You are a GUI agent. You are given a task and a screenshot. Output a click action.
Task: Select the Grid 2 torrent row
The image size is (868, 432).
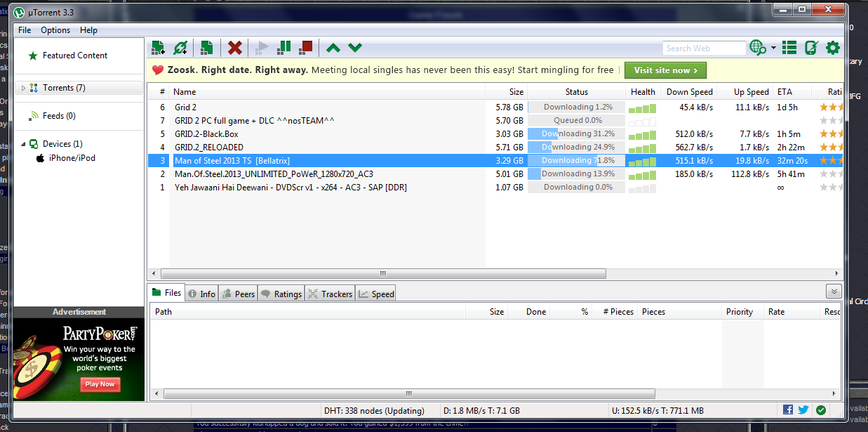pyautogui.click(x=495, y=107)
